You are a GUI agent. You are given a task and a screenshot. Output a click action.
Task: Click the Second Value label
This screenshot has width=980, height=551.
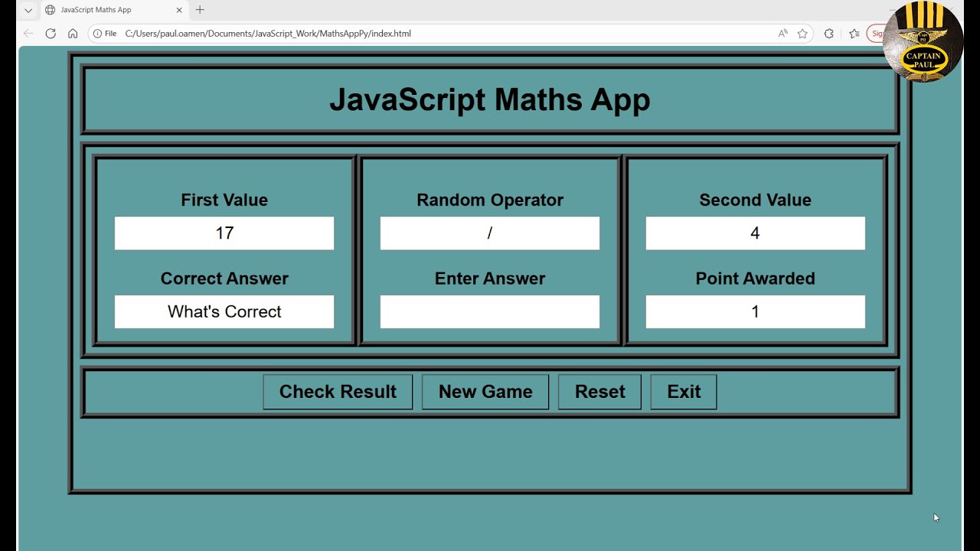click(x=755, y=200)
